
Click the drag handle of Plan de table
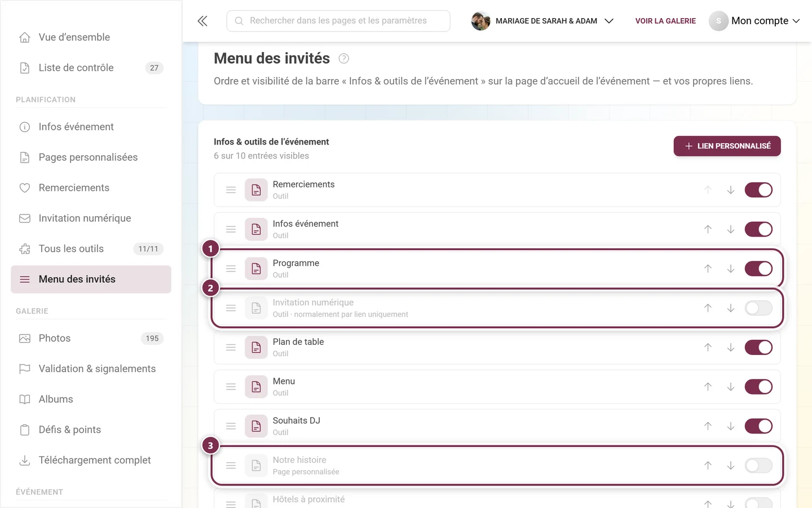231,348
